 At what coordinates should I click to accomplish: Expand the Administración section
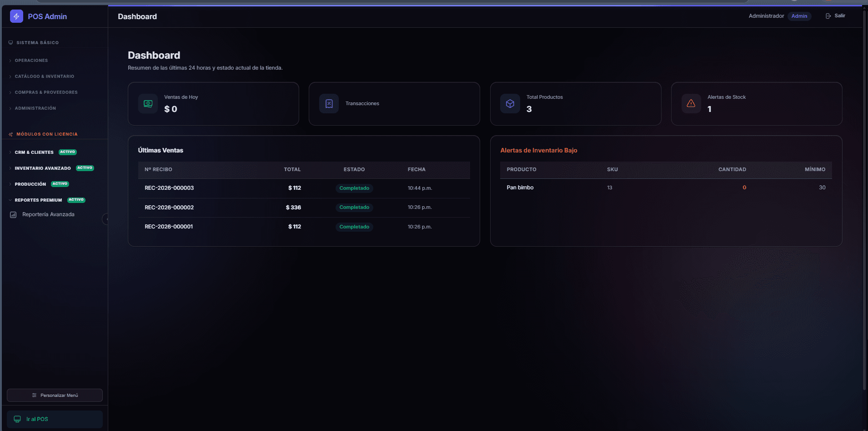coord(32,108)
